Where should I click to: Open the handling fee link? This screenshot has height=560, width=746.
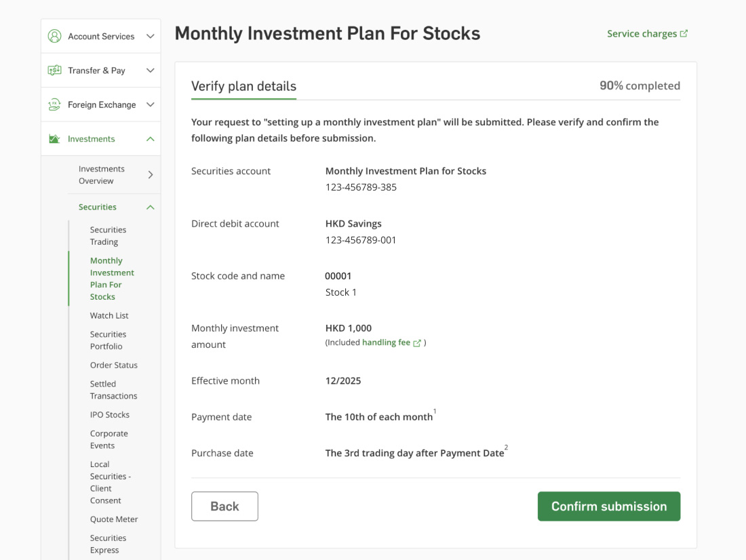(386, 343)
